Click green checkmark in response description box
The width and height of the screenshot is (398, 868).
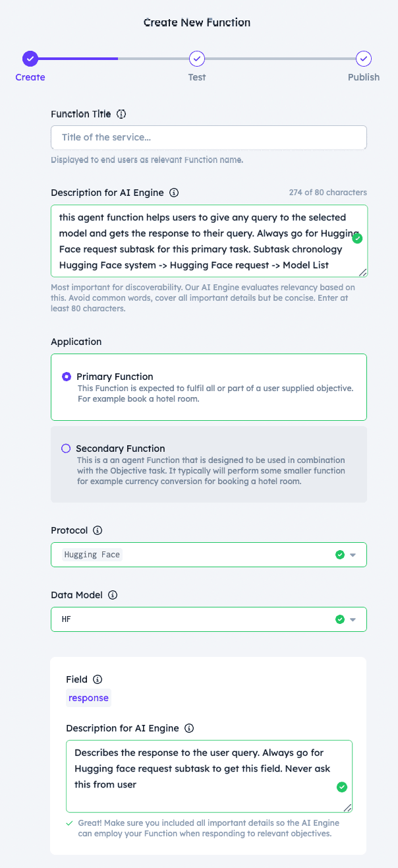(x=341, y=787)
